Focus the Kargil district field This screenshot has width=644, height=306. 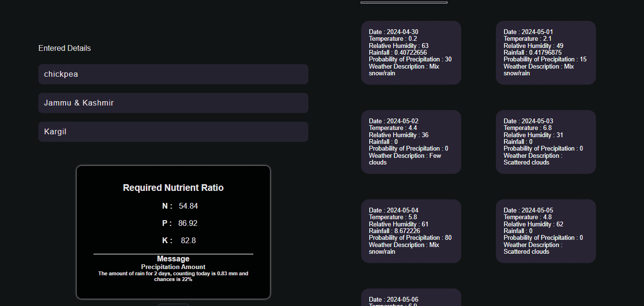[x=173, y=132]
